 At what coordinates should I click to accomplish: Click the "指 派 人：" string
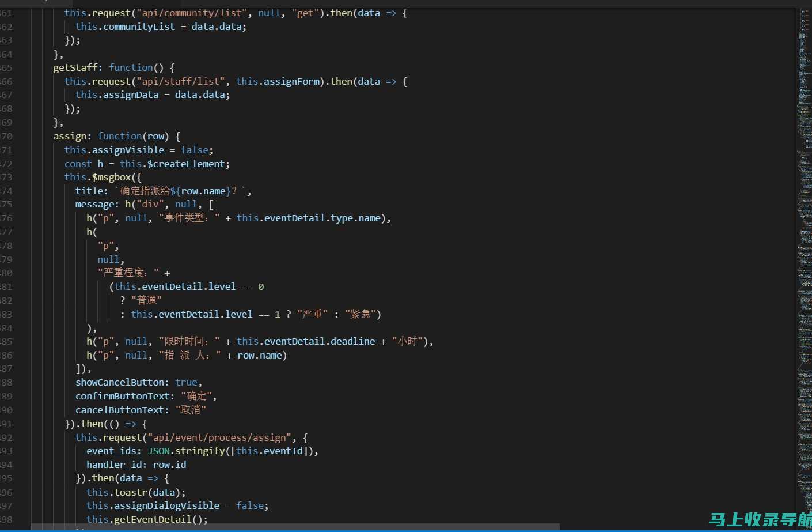coord(189,355)
